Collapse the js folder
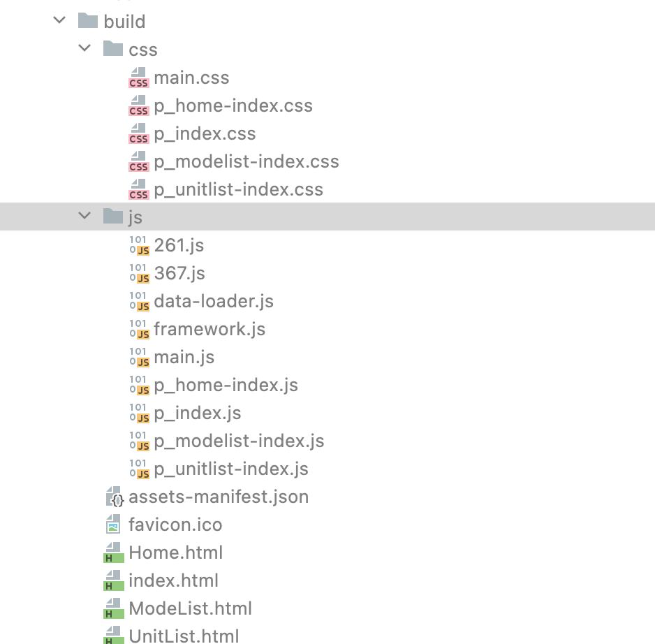 point(84,217)
